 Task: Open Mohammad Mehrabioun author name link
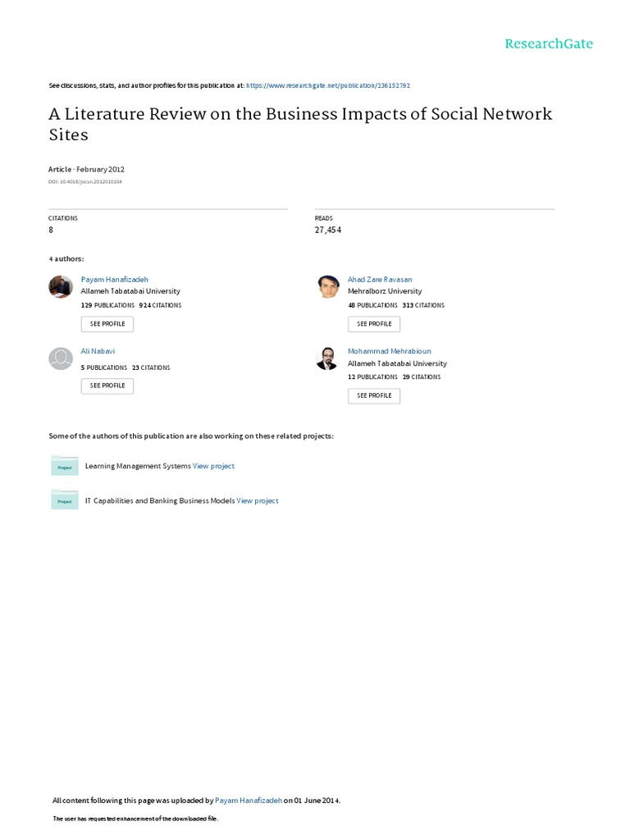point(389,351)
